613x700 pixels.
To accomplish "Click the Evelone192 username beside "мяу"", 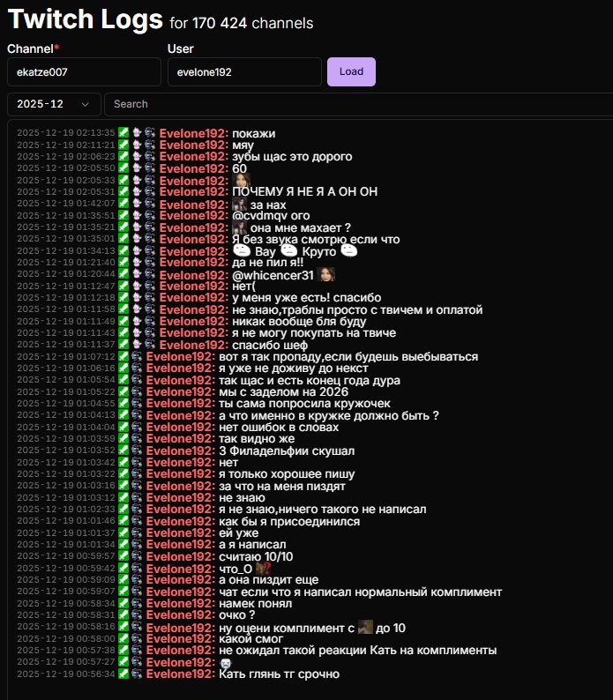I will [194, 145].
